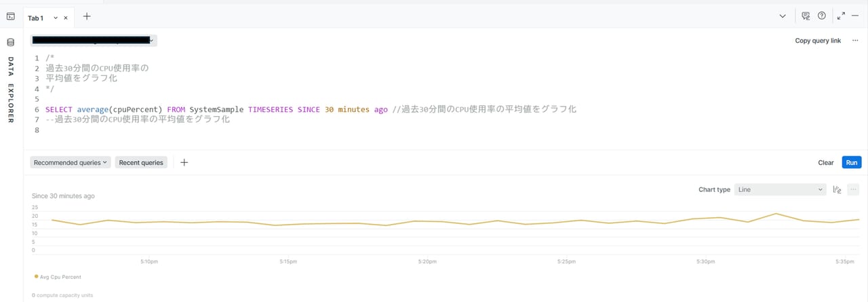Add a new query tab with plus icon

(x=87, y=16)
